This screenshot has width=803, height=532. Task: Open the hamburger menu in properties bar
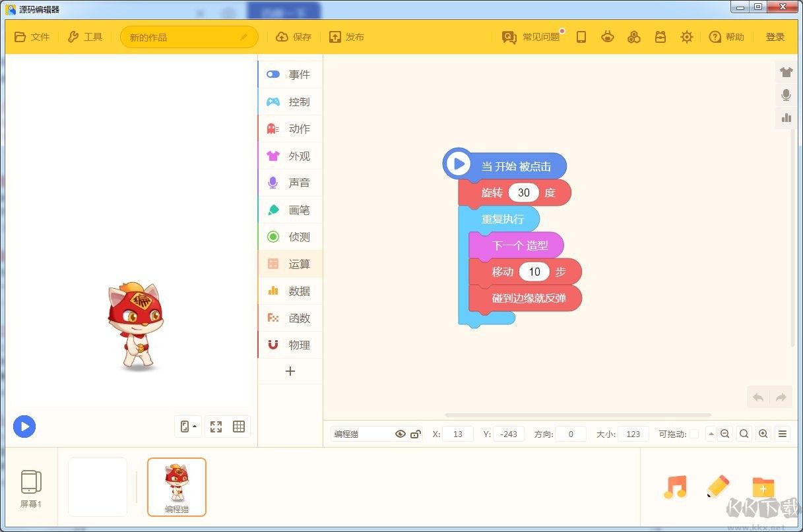pyautogui.click(x=783, y=434)
